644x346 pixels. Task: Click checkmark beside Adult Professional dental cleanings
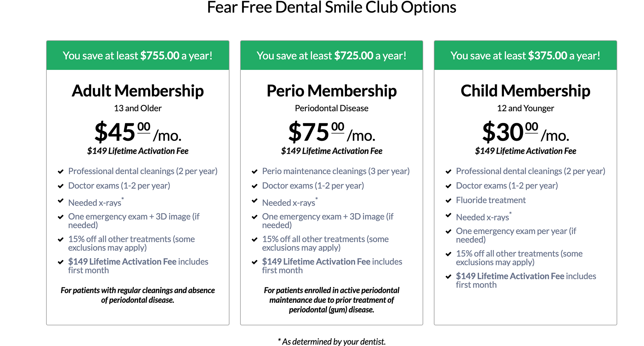pos(61,172)
